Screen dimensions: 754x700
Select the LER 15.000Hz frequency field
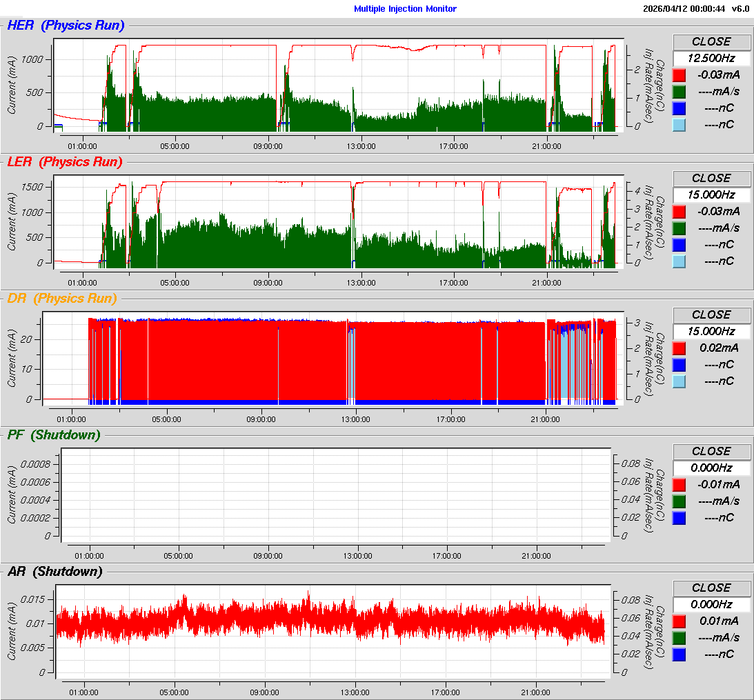711,195
